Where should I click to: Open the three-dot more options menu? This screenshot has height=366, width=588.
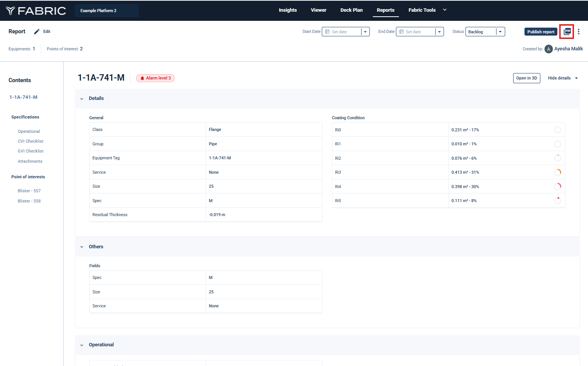pos(579,32)
